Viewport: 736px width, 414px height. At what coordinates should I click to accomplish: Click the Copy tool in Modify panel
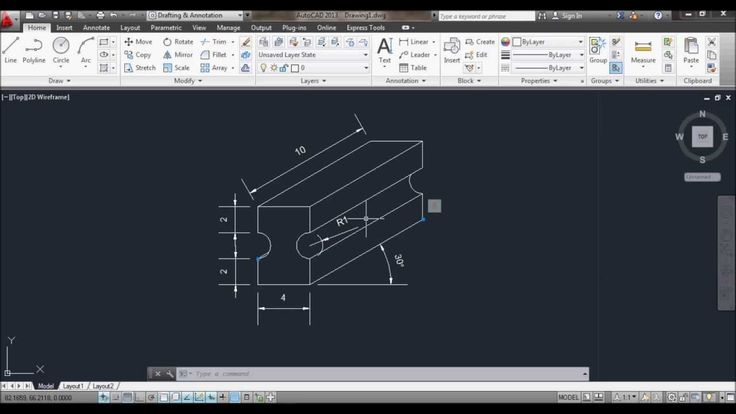138,55
